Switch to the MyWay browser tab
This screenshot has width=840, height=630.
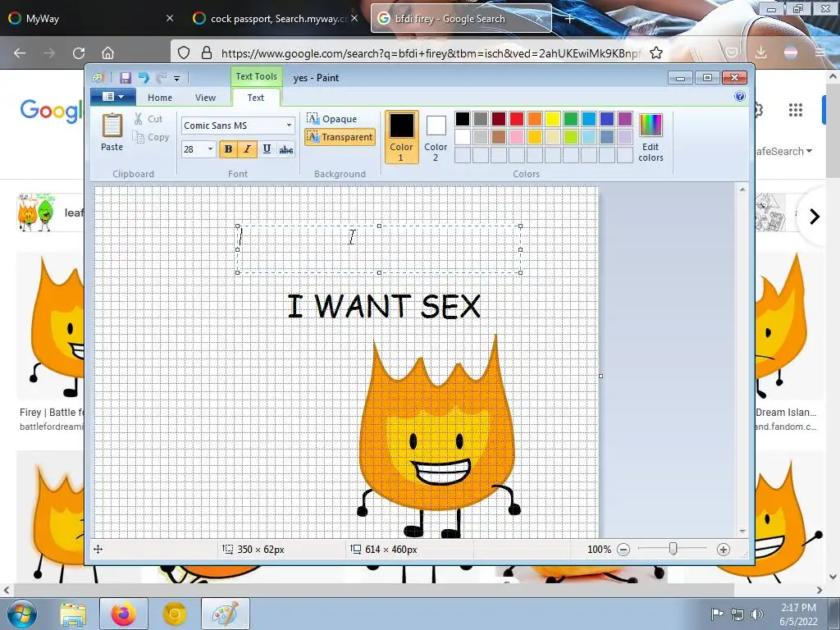click(90, 18)
